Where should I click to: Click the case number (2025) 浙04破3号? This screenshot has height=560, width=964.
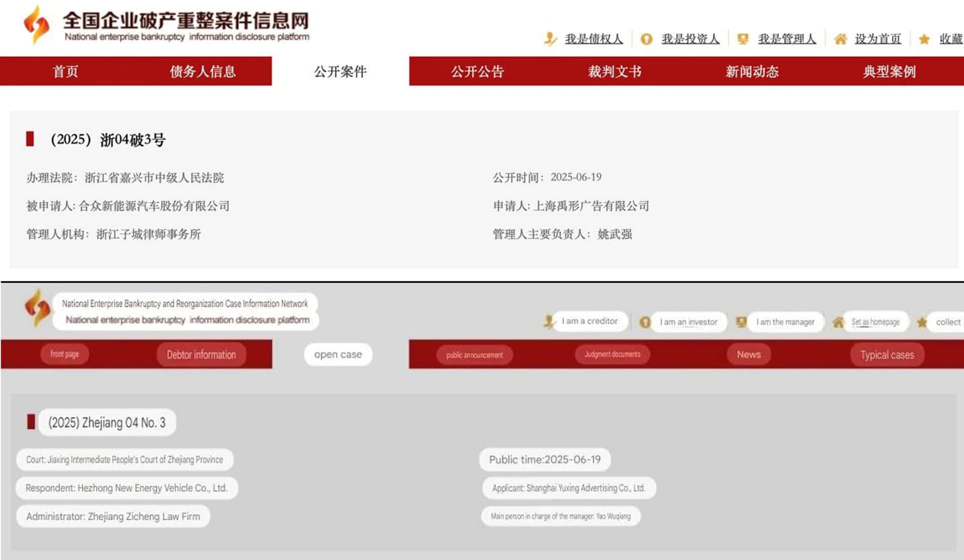pyautogui.click(x=108, y=139)
